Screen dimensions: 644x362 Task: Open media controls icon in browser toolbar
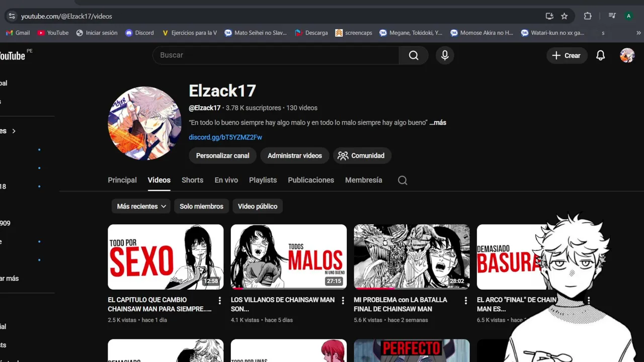[612, 16]
